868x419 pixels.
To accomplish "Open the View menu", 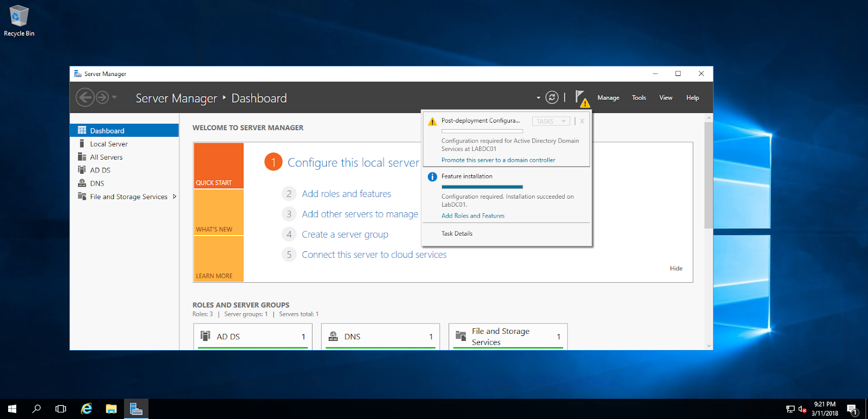I will 666,98.
